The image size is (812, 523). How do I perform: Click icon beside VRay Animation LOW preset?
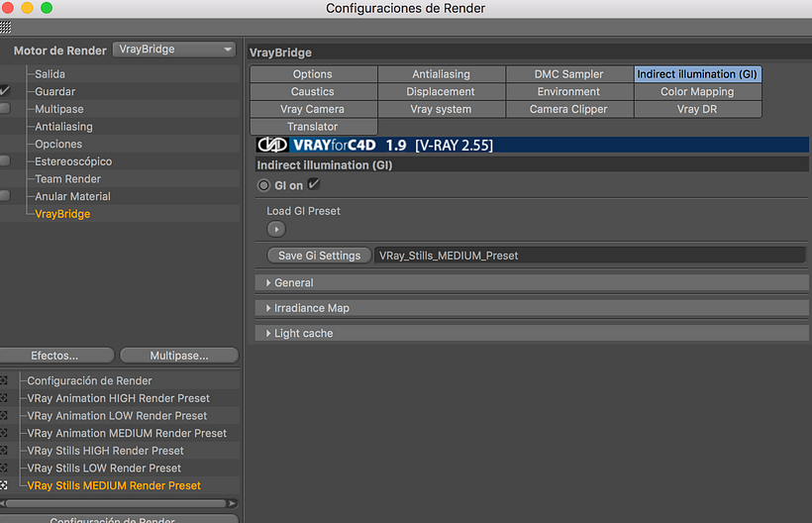[4, 416]
